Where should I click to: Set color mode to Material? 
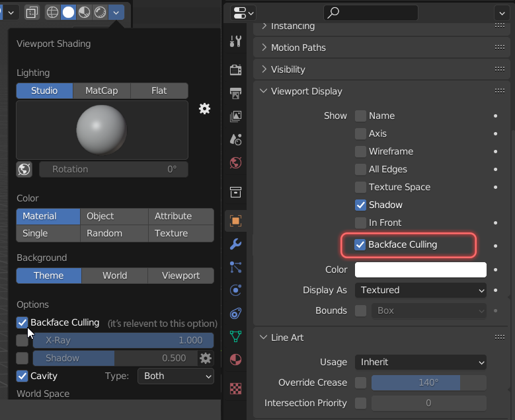click(48, 216)
